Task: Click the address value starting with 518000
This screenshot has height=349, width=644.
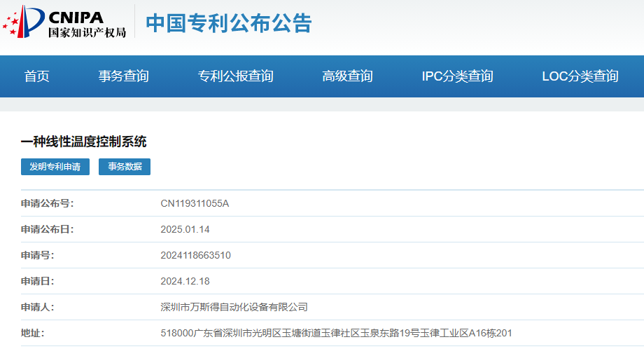Action: pos(337,333)
